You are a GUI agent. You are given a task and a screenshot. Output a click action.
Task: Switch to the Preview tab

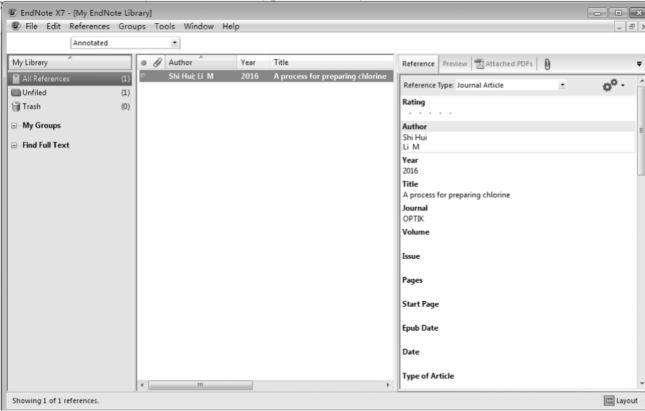pyautogui.click(x=455, y=64)
